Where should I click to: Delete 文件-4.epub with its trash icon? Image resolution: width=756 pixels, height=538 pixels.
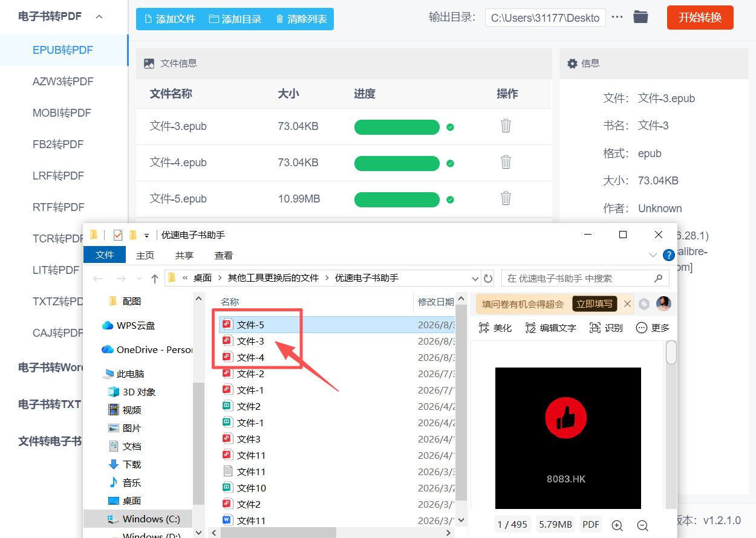pyautogui.click(x=506, y=162)
